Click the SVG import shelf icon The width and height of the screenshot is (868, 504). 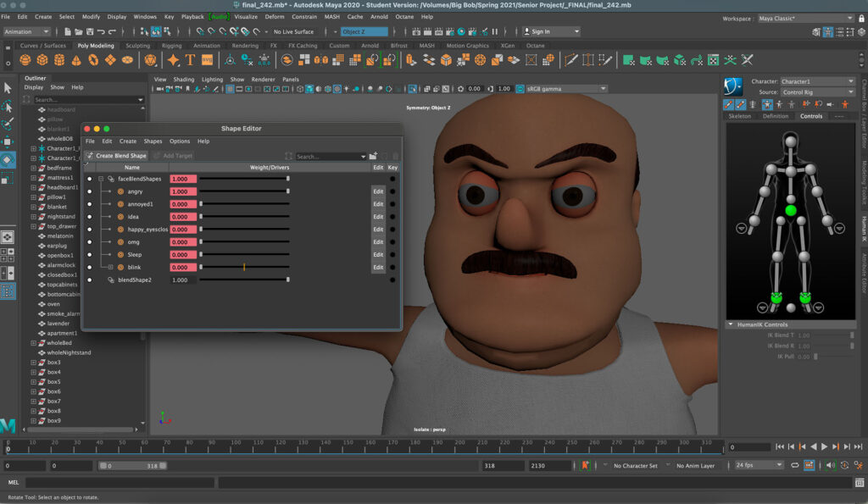(x=206, y=60)
